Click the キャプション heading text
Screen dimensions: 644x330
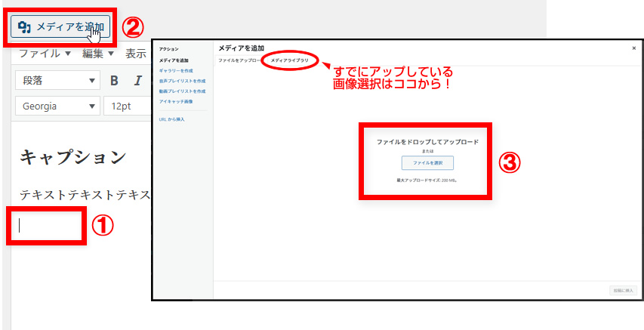click(x=72, y=157)
